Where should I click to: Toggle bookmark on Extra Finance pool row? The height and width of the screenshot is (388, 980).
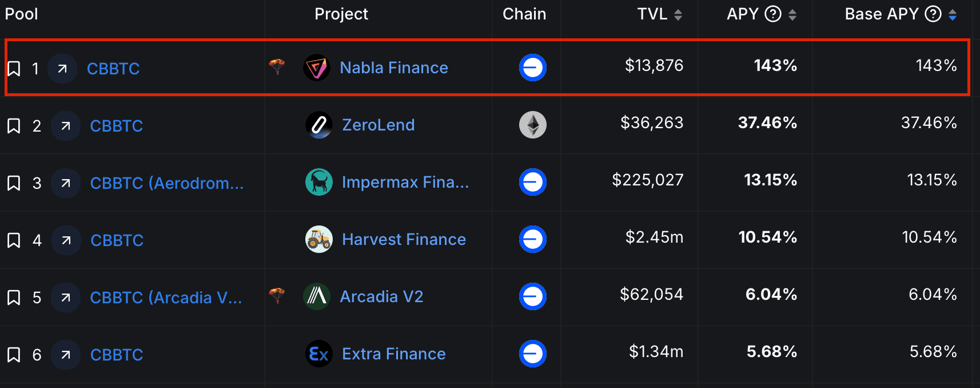(14, 355)
